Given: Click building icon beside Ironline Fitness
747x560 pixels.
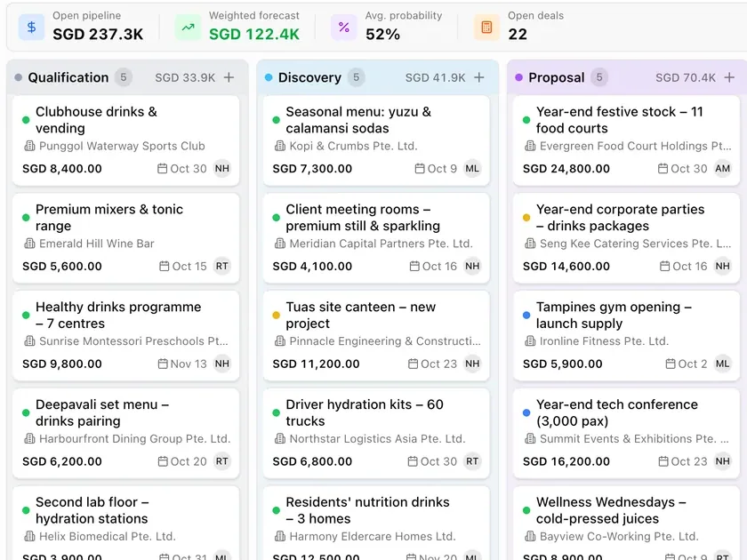Looking at the screenshot, I should [530, 341].
